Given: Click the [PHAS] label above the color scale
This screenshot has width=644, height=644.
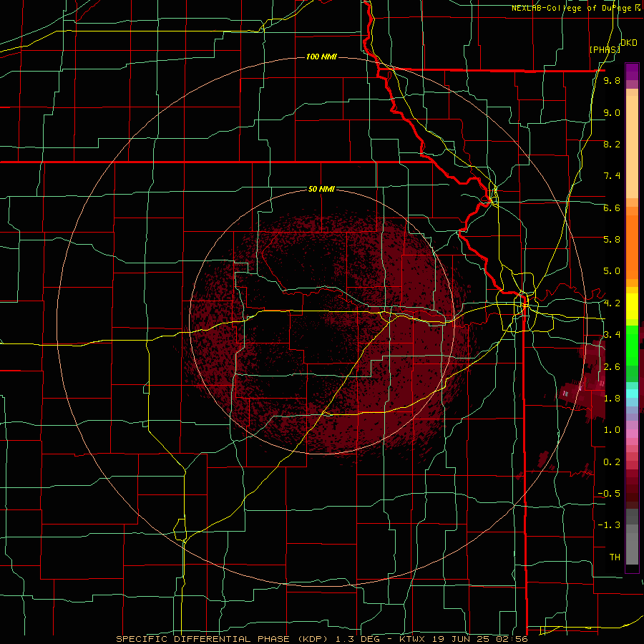Looking at the screenshot, I should (x=605, y=49).
